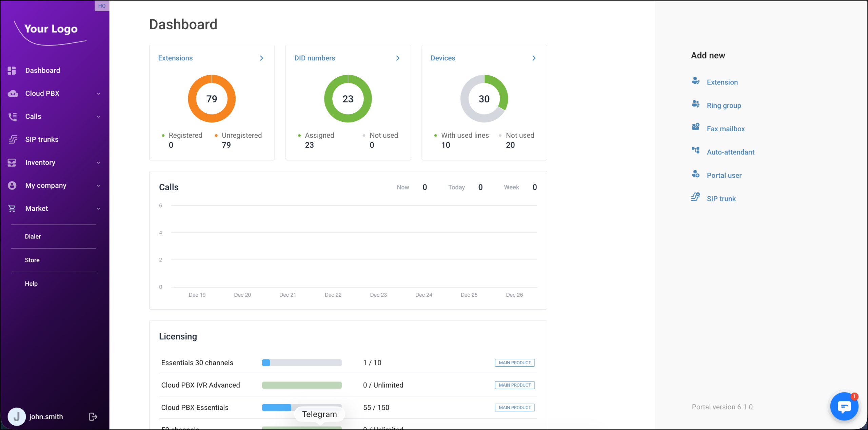Click the logout icon next to john.smith

tap(93, 416)
